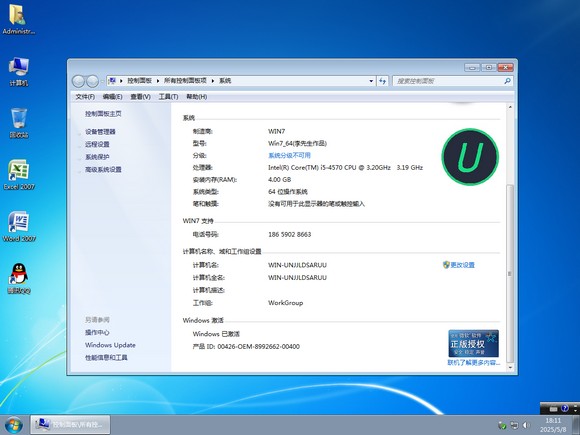The width and height of the screenshot is (580, 435).
Task: Open the Administrator folder desktop icon
Action: [18, 19]
